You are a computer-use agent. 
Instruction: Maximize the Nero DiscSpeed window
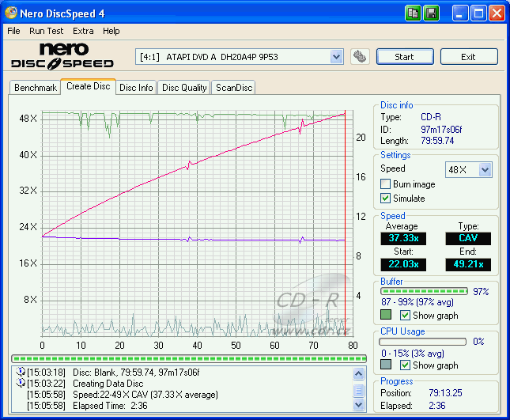[x=478, y=13]
